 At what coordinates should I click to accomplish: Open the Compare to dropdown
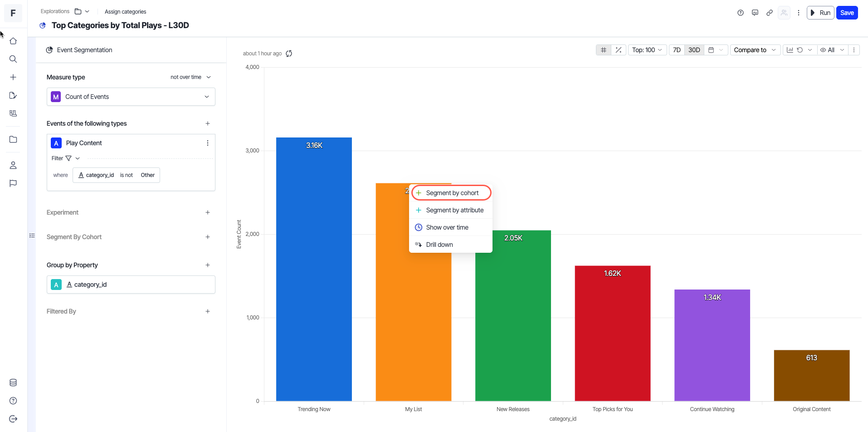click(x=755, y=50)
